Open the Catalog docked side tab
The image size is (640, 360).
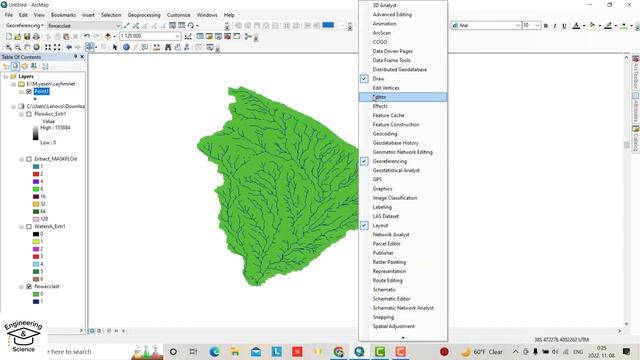click(636, 139)
